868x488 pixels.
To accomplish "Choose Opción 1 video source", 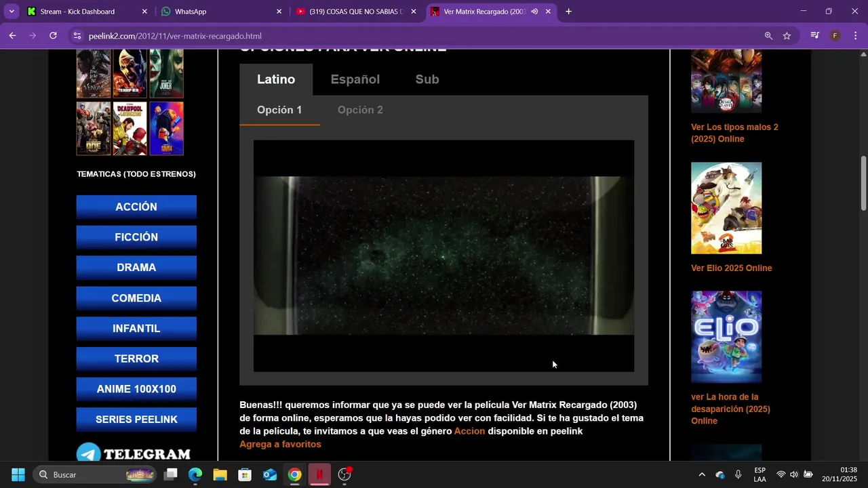I will 279,110.
